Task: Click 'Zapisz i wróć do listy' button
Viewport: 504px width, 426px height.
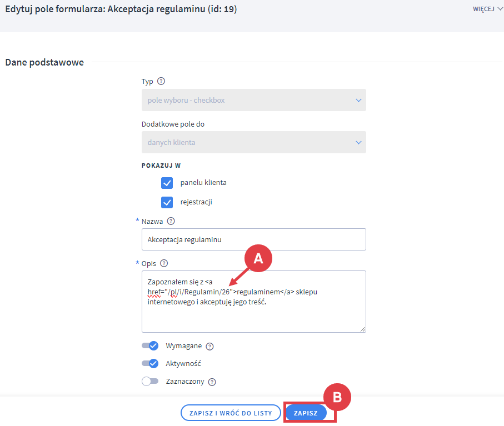Action: (x=231, y=413)
